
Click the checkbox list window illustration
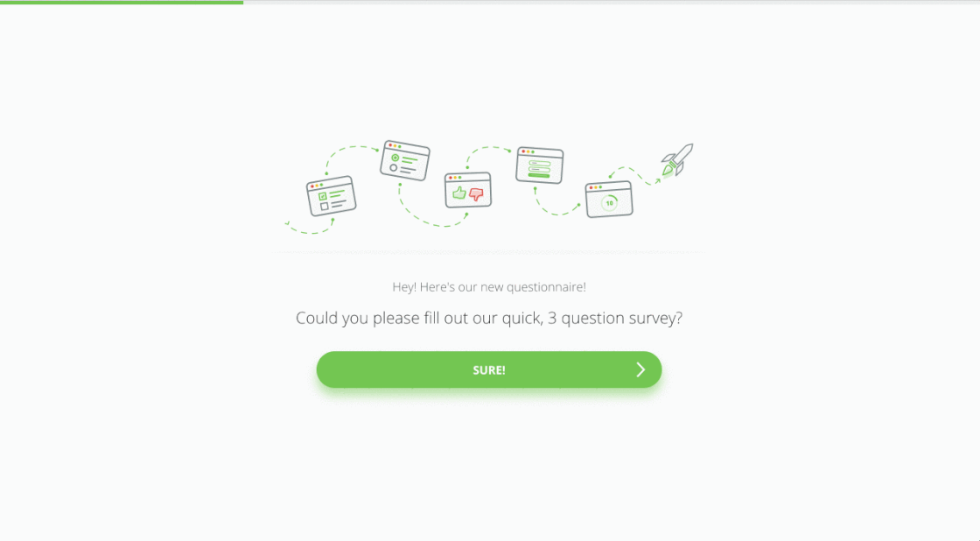pyautogui.click(x=332, y=196)
